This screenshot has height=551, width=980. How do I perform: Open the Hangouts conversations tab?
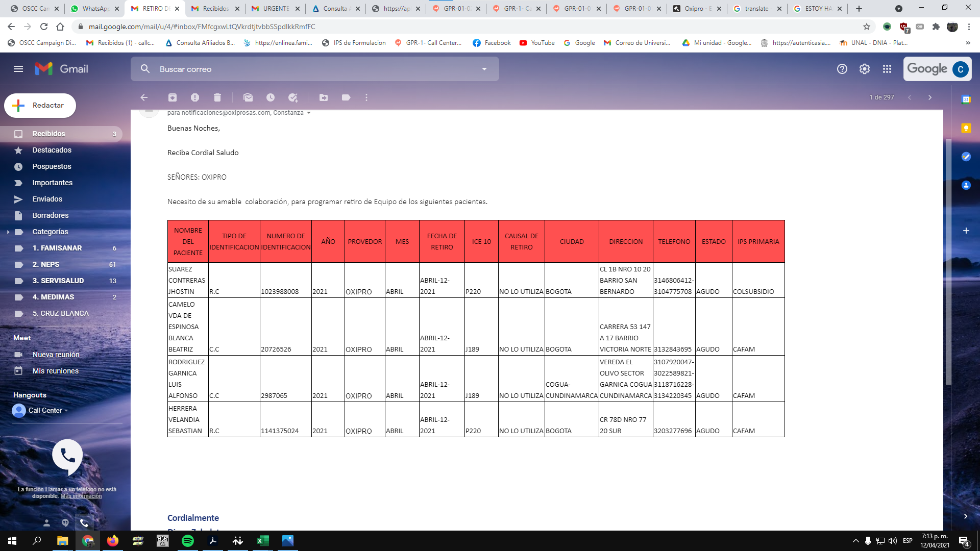click(x=65, y=523)
